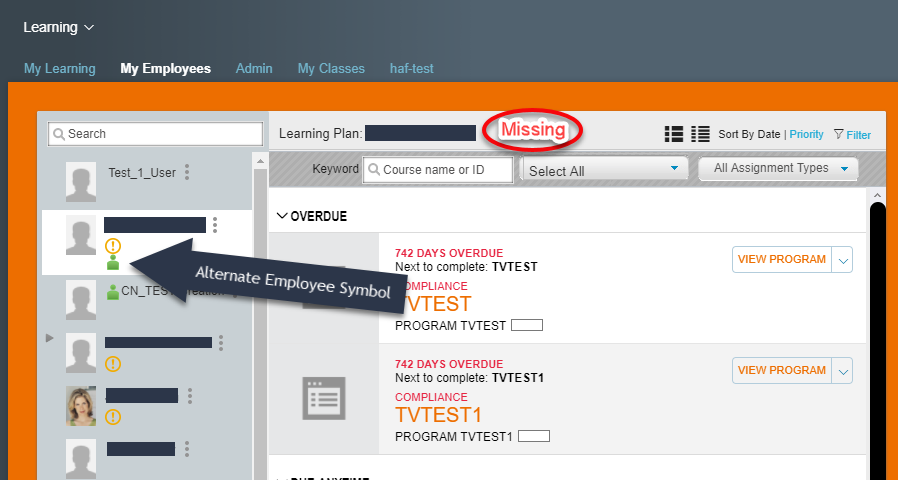Go to My Classes tab
898x480 pixels.
click(331, 69)
